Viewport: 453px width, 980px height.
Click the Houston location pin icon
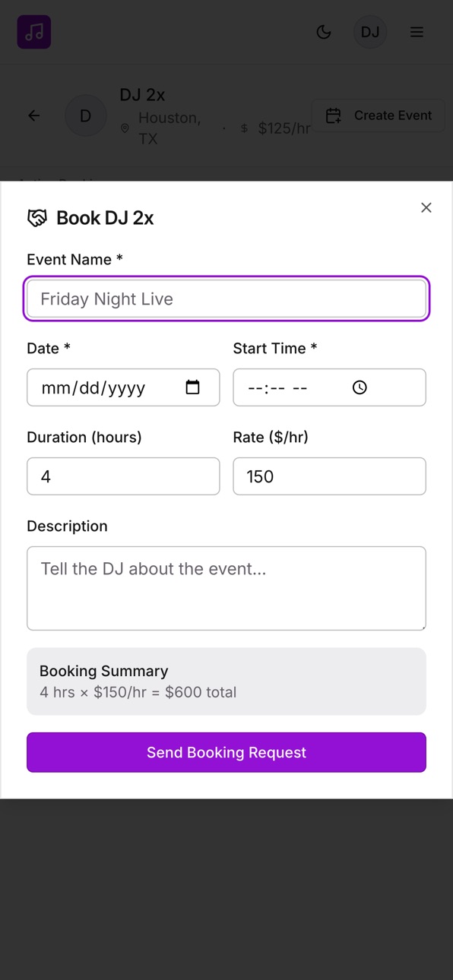tap(125, 128)
